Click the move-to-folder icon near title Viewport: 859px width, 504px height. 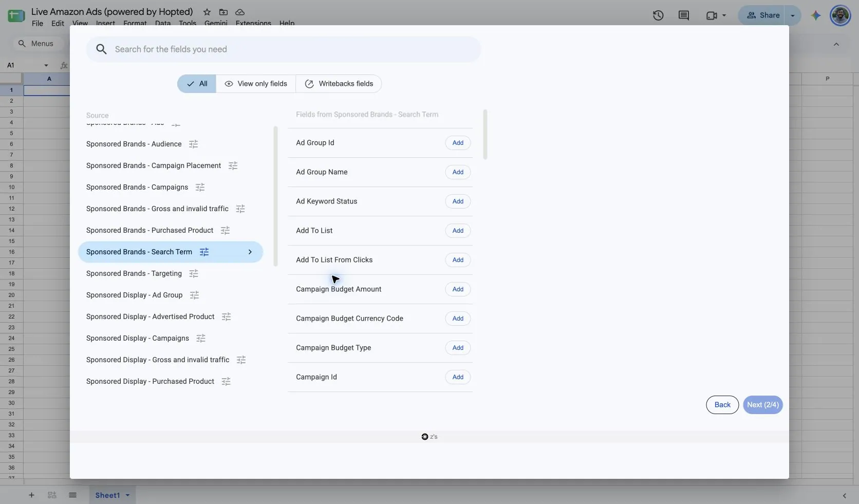[223, 12]
